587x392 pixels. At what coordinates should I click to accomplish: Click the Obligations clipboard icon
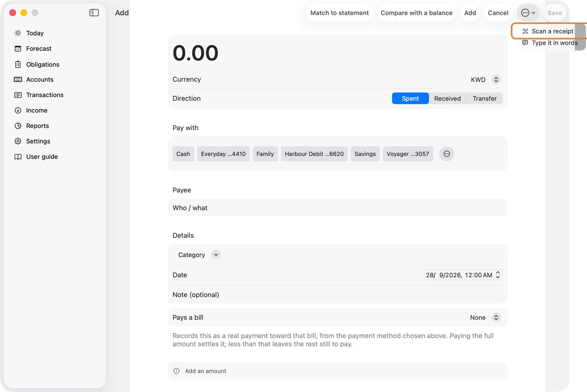pyautogui.click(x=18, y=64)
